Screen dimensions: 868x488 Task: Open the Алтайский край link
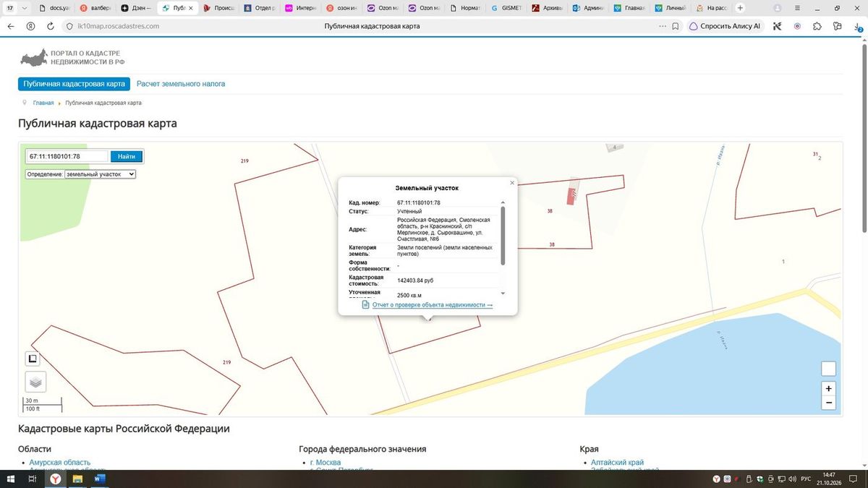[x=617, y=463]
